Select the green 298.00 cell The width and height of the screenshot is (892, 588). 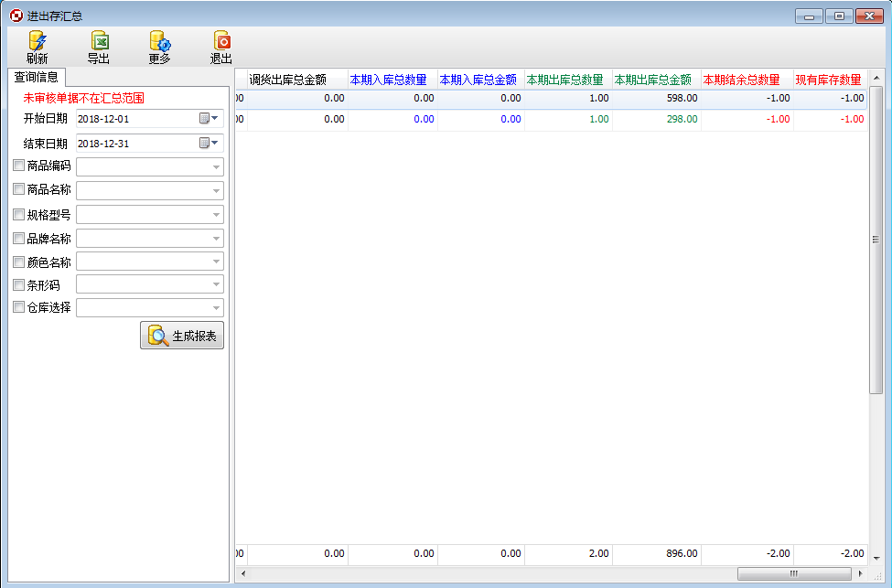(x=657, y=119)
